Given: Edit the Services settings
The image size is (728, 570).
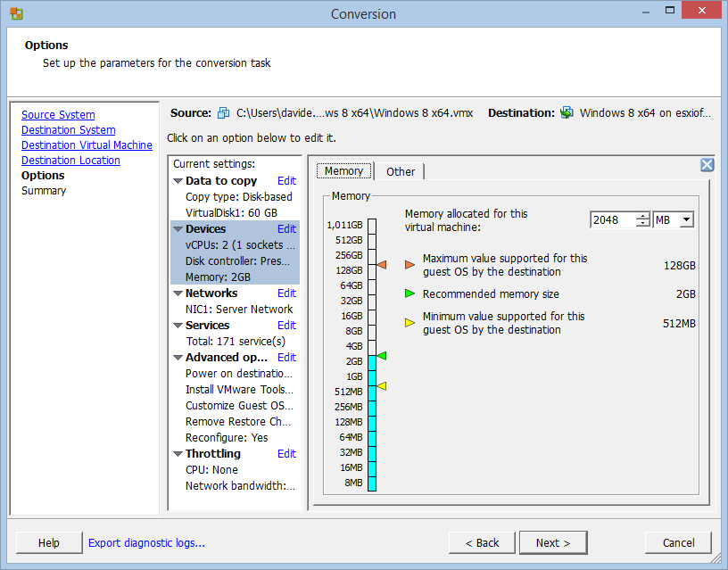Looking at the screenshot, I should pyautogui.click(x=286, y=325).
